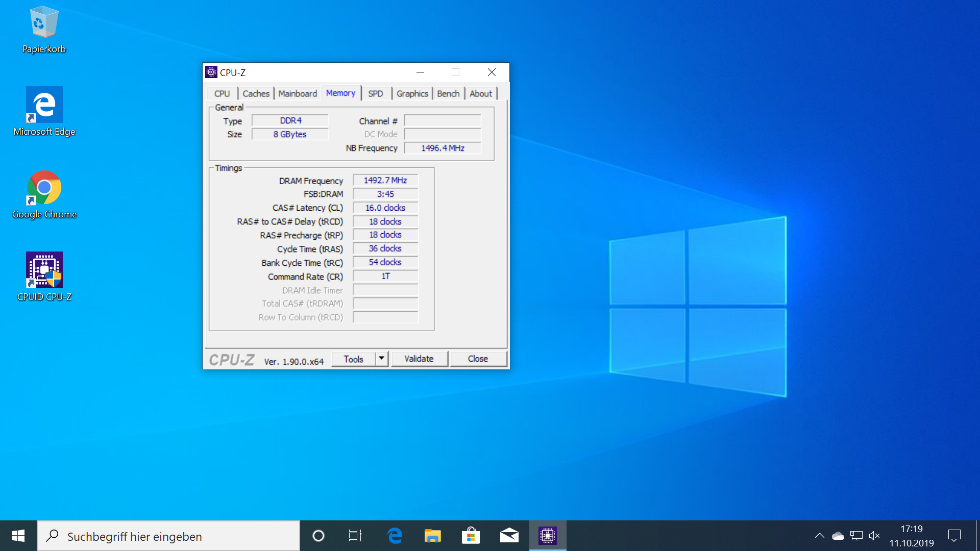Screen dimensions: 980x551
Task: Switch to the SPD tab
Action: click(376, 93)
